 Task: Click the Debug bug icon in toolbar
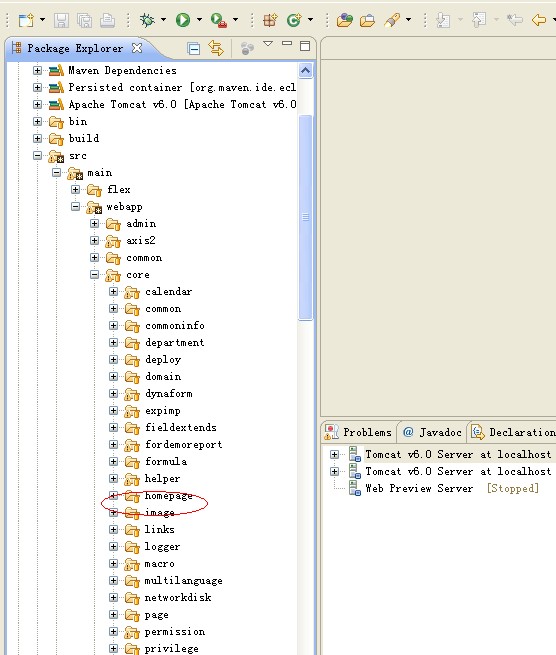click(x=147, y=20)
